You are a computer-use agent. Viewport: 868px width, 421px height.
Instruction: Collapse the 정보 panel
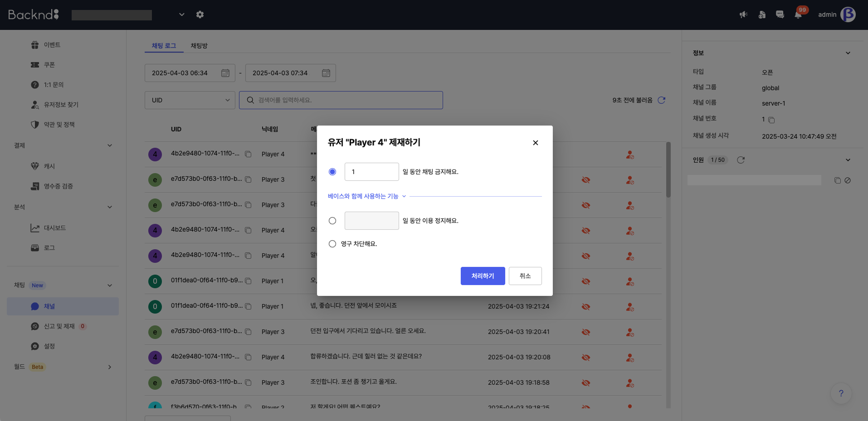point(848,53)
